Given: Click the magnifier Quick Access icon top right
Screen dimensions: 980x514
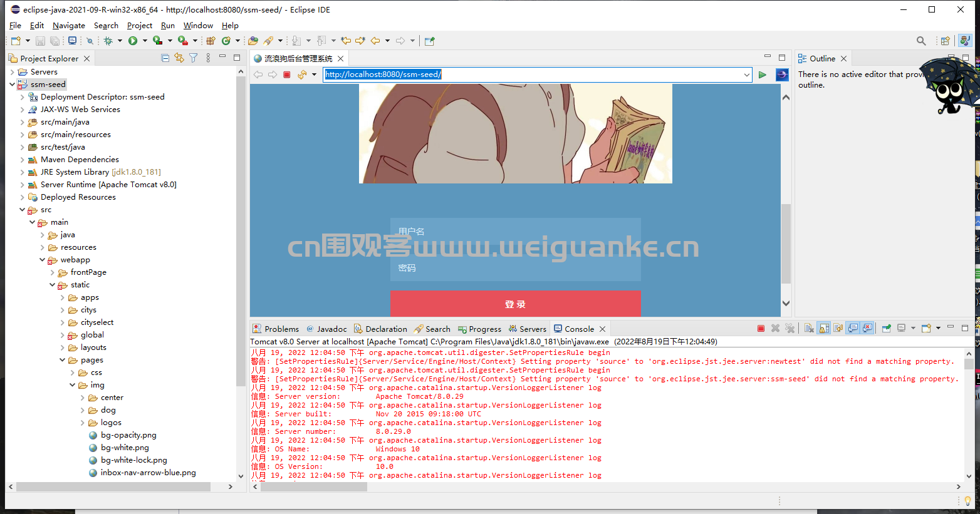Looking at the screenshot, I should point(921,41).
